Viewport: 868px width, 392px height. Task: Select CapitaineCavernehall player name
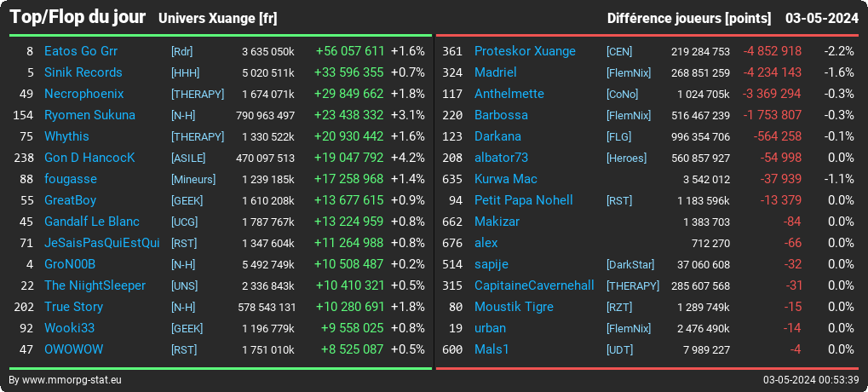(534, 285)
